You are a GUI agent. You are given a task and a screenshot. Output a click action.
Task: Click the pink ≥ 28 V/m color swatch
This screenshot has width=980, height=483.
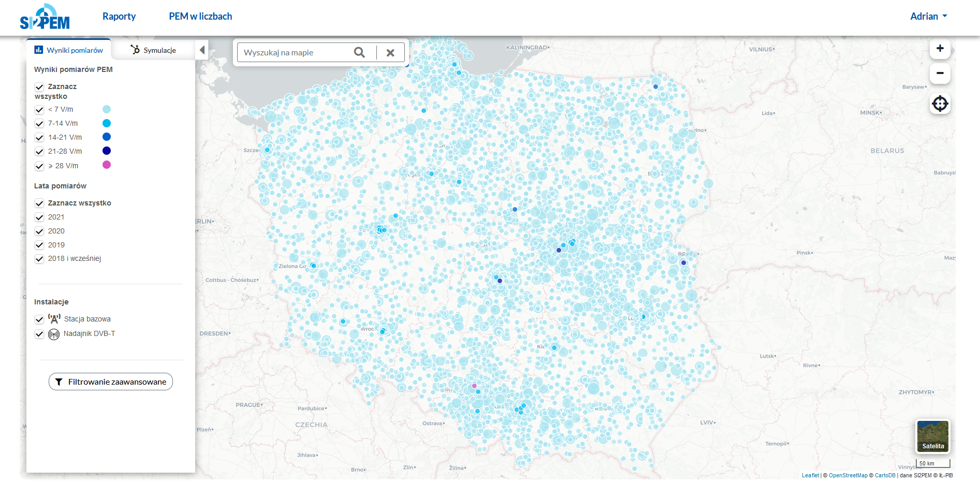click(x=107, y=165)
